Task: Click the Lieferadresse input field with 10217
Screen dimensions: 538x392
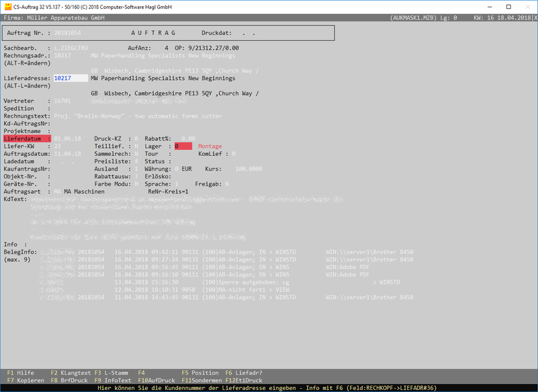Action: tap(70, 78)
